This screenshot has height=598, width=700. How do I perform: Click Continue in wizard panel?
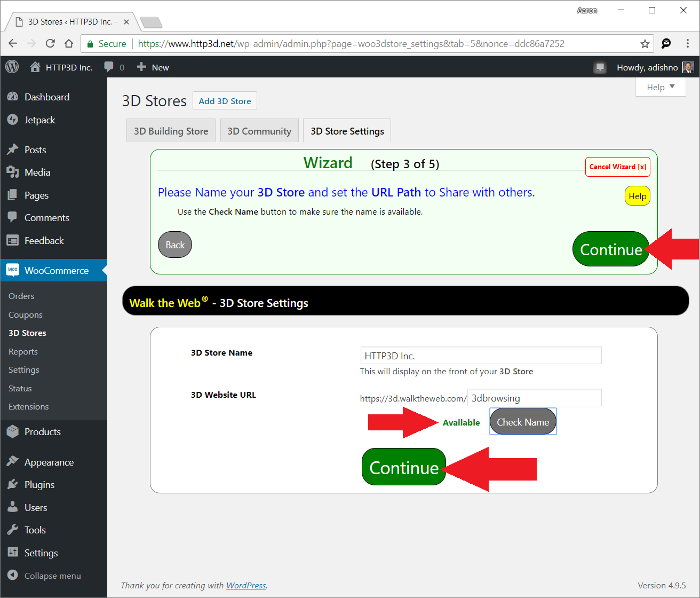click(x=611, y=249)
